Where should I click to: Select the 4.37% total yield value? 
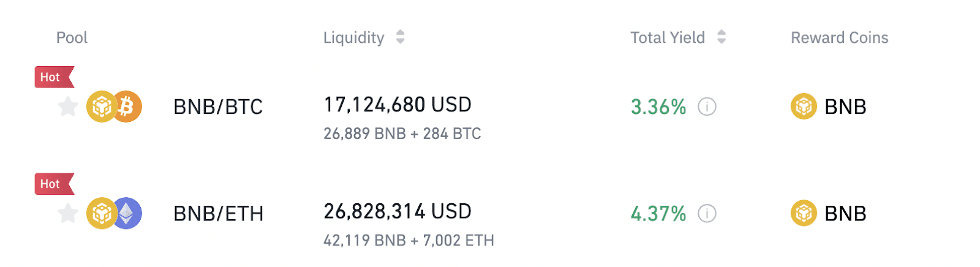click(658, 214)
